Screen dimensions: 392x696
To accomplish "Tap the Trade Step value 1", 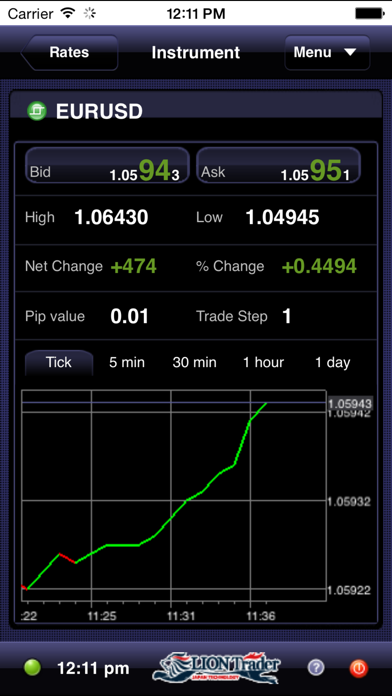I will tap(287, 316).
